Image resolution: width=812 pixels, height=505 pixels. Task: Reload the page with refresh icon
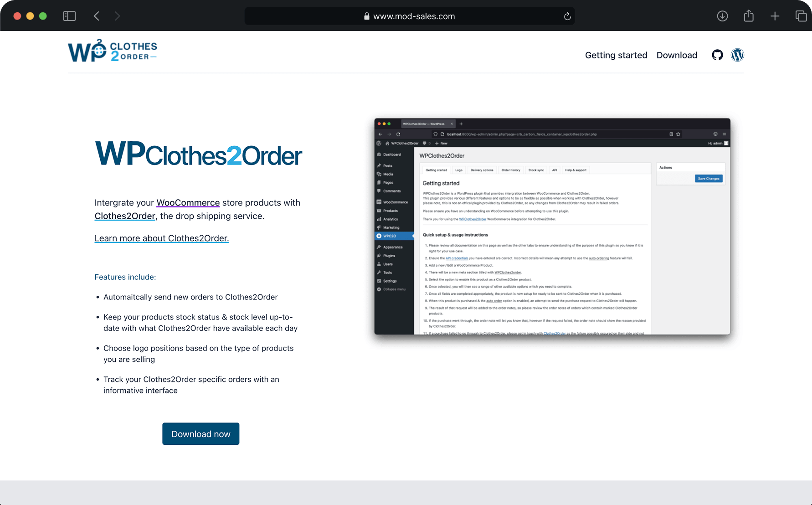(x=567, y=16)
